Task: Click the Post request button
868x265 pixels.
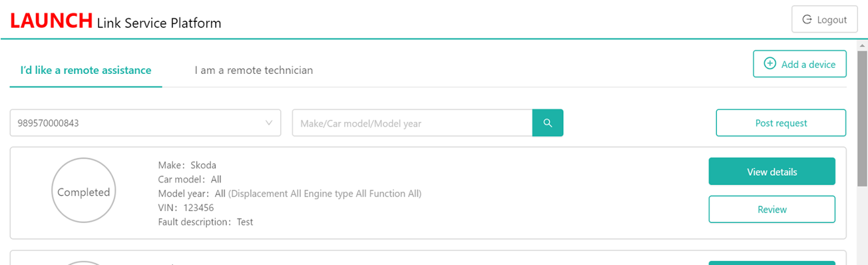Action: coord(781,123)
